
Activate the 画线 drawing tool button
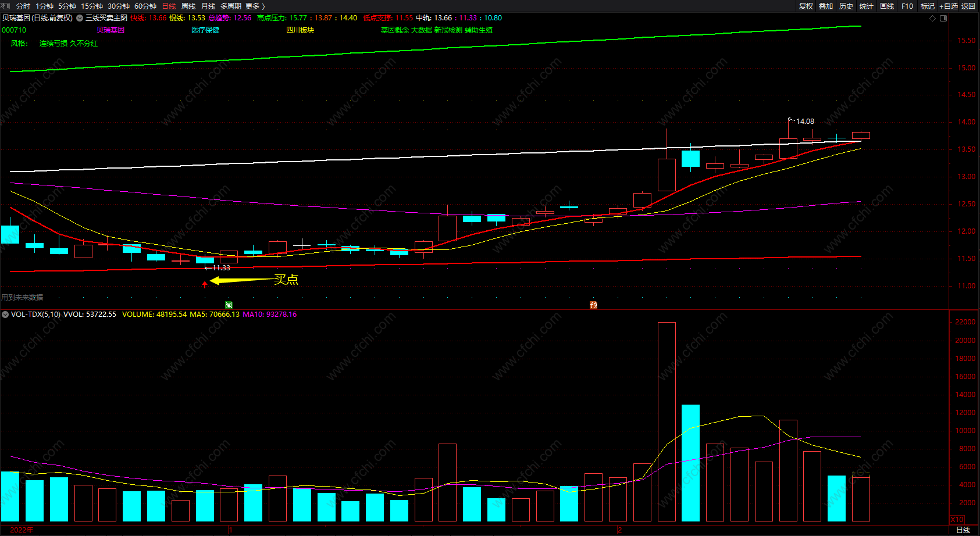[887, 6]
